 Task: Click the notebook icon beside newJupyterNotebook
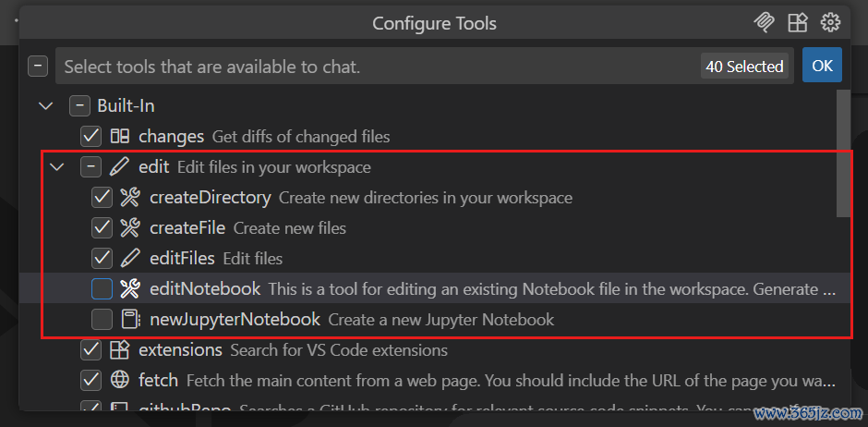point(130,320)
